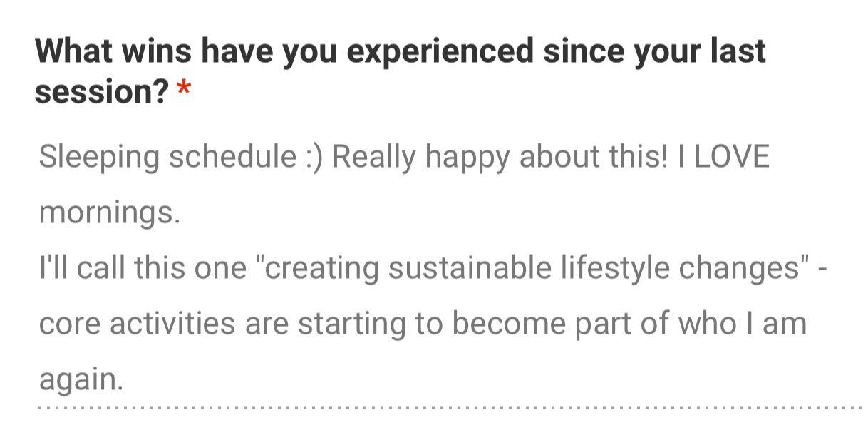Click the question heading about wins experienced

400,71
